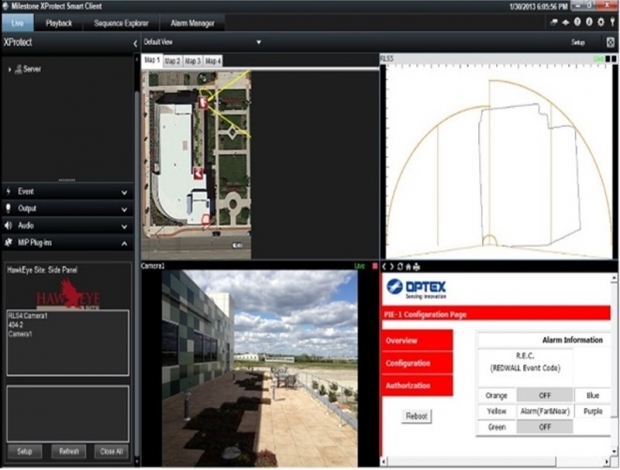Click upper red camera marker on map

pyautogui.click(x=203, y=103)
